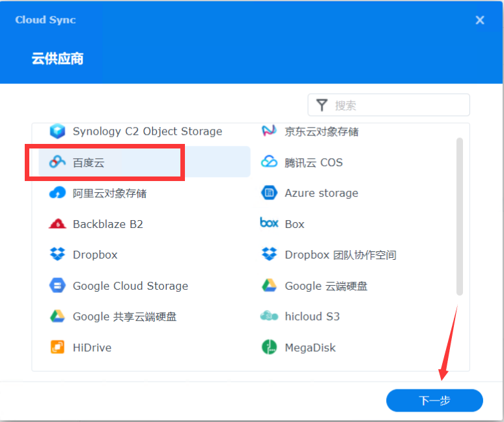Image resolution: width=504 pixels, height=422 pixels.
Task: Select Google Cloud Storage text label
Action: [130, 286]
